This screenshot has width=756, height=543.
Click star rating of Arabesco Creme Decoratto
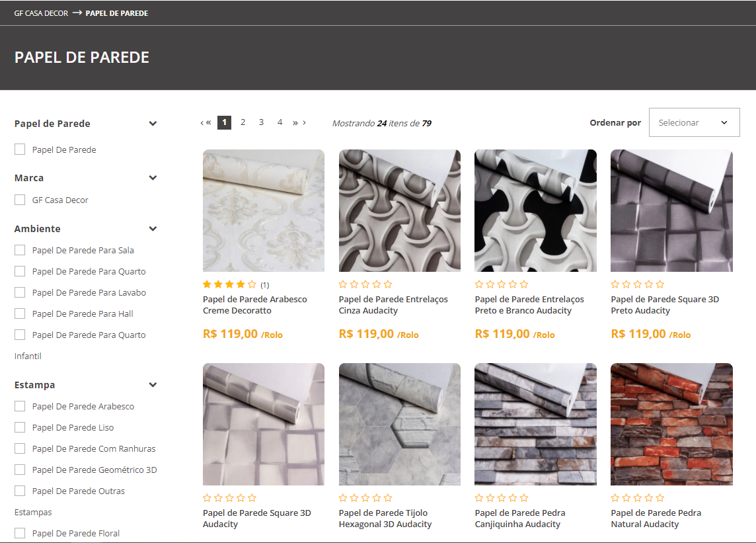[229, 284]
